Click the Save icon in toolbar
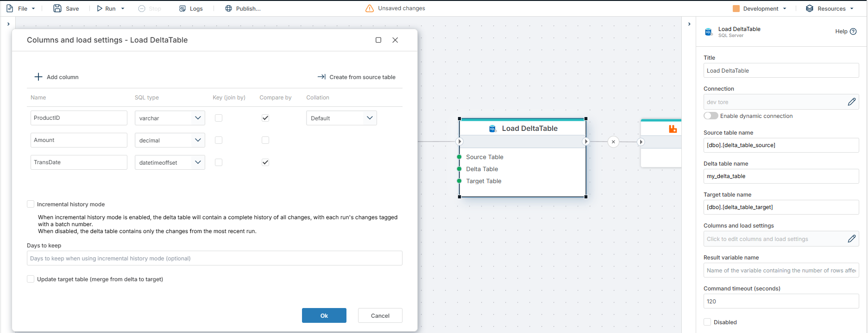 57,8
